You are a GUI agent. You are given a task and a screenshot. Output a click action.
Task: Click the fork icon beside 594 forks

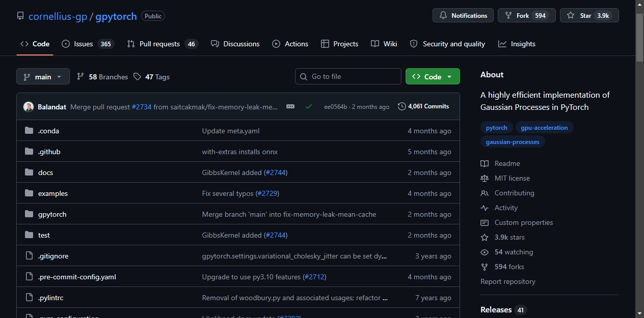tap(485, 267)
